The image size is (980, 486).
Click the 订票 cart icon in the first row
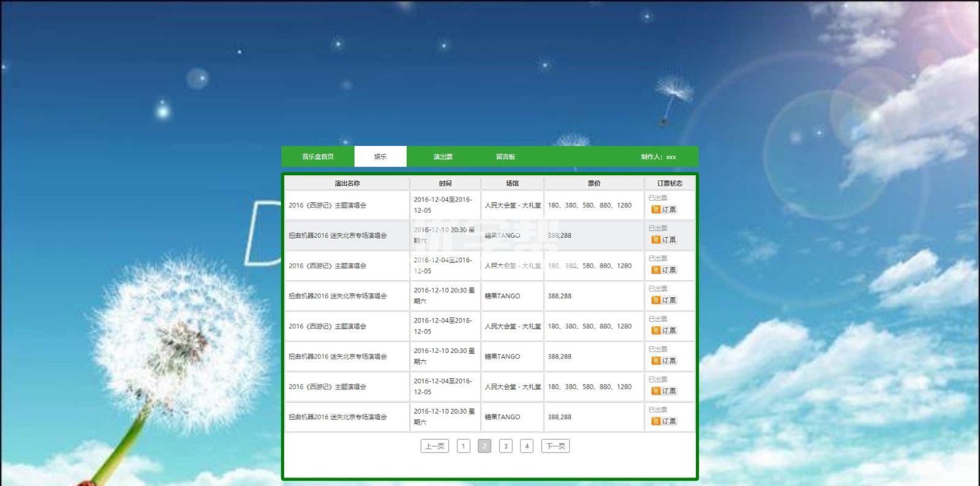coord(655,210)
